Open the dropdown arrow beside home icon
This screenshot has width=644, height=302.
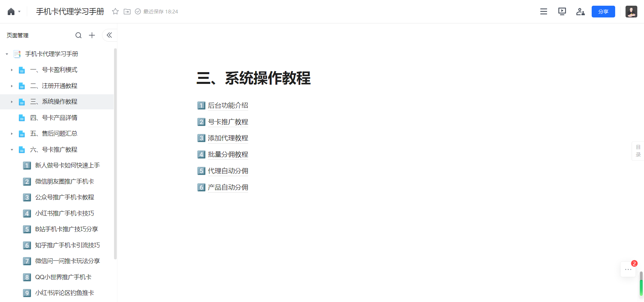19,11
